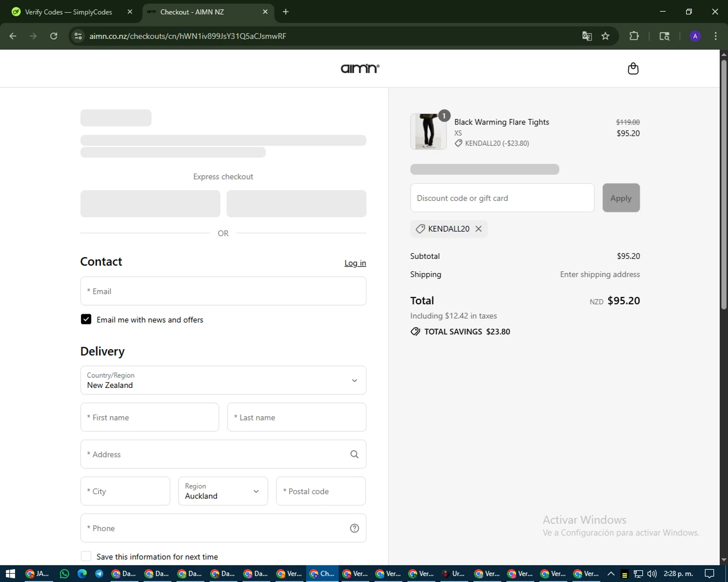Open the Region dropdown showing Auckland

pos(223,491)
